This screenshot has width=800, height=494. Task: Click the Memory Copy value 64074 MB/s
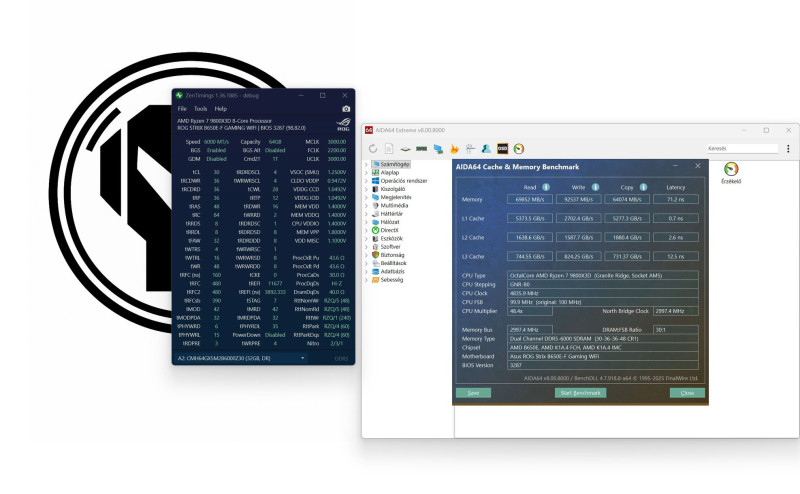point(627,200)
